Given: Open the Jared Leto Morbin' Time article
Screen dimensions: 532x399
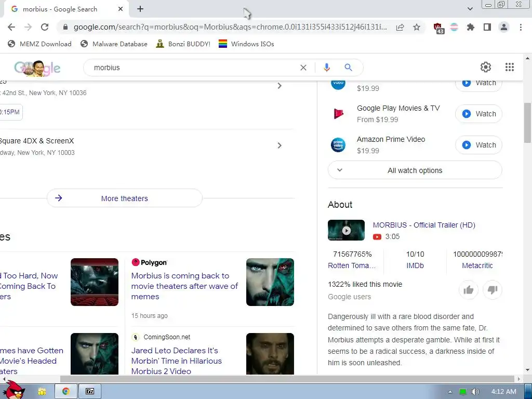Looking at the screenshot, I should pyautogui.click(x=177, y=361).
